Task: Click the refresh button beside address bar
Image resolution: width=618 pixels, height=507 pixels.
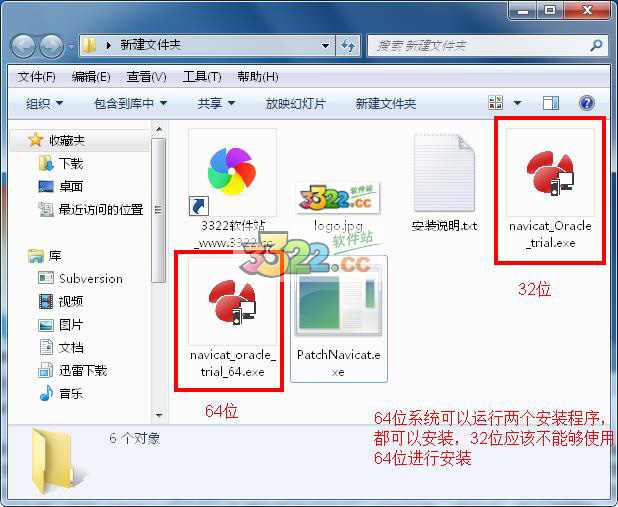Action: [348, 46]
